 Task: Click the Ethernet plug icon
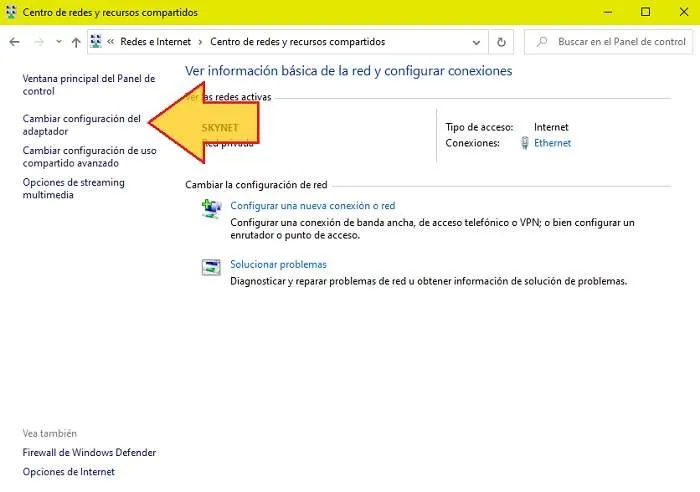pos(525,143)
